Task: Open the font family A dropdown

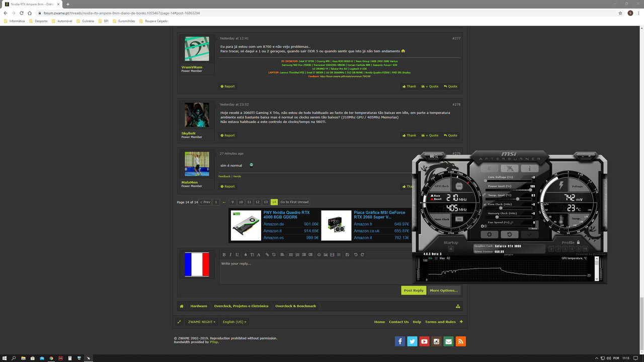Action: click(259, 254)
